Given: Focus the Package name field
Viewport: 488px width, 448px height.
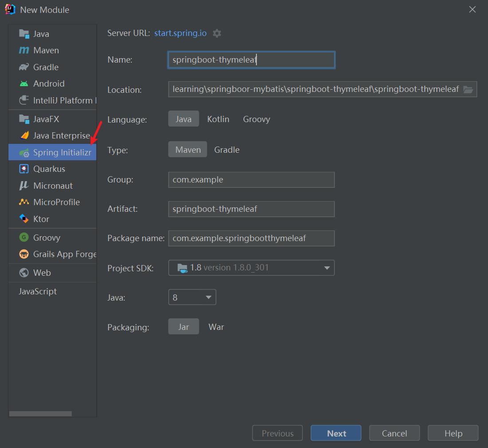Looking at the screenshot, I should [x=252, y=238].
